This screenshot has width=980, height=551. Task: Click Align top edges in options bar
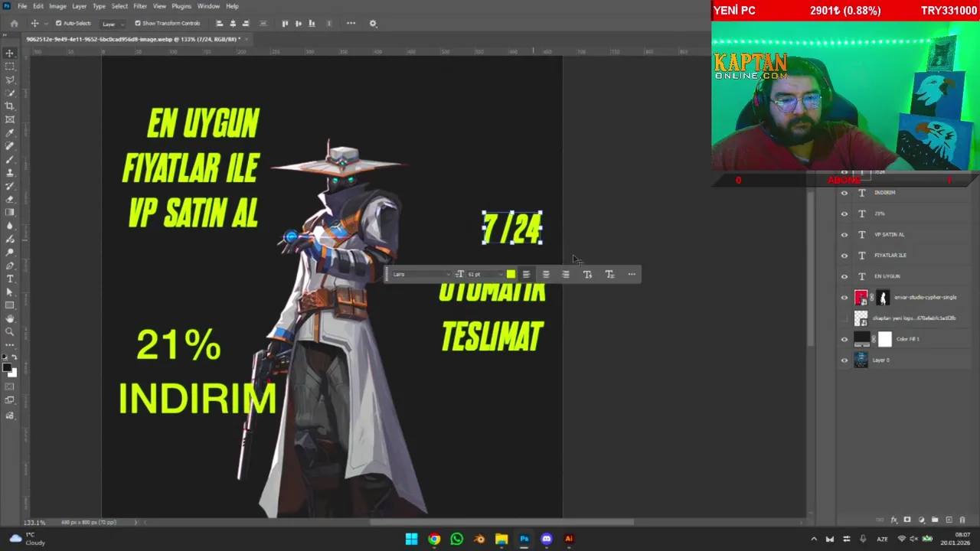(x=285, y=24)
